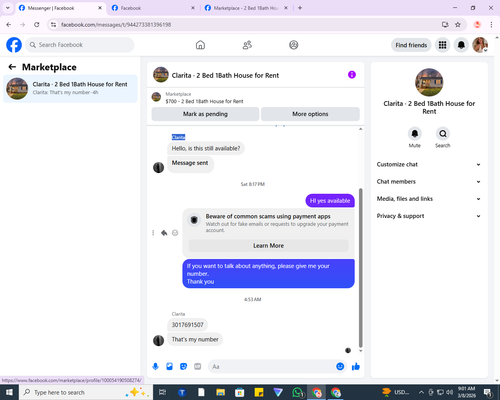
Task: Search in conversation magnifier icon
Action: pos(443,134)
